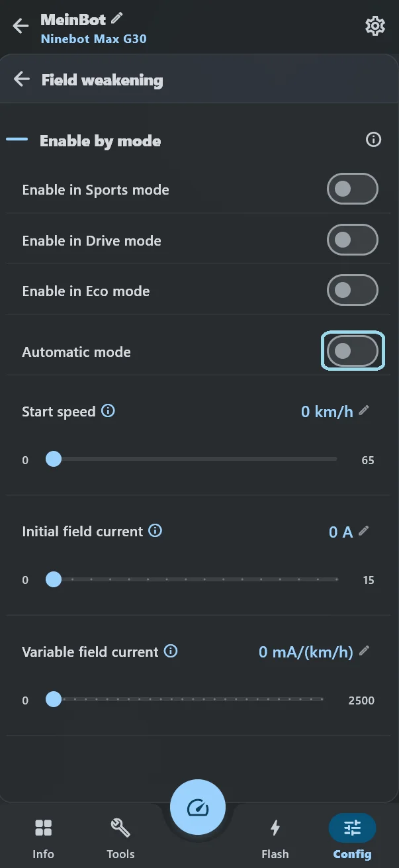Viewport: 399px width, 868px height.
Task: Collapse the Enable by mode section
Action: (x=17, y=140)
